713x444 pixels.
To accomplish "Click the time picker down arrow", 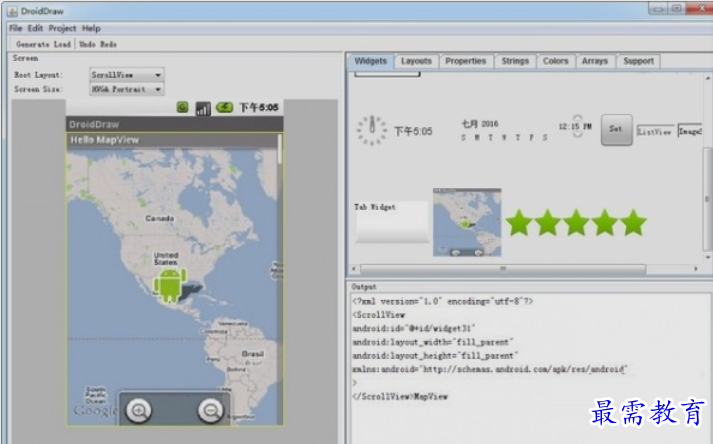I will click(x=577, y=135).
